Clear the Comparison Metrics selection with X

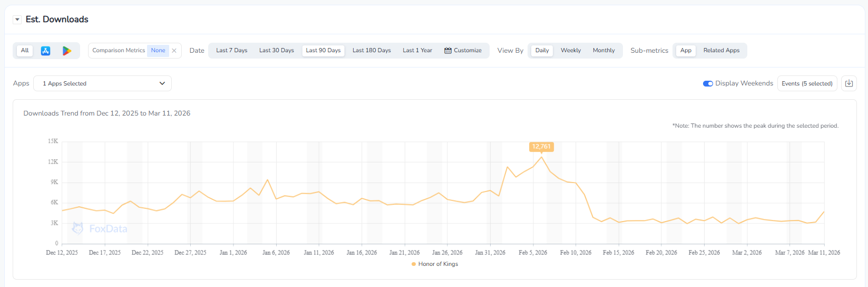pyautogui.click(x=174, y=51)
